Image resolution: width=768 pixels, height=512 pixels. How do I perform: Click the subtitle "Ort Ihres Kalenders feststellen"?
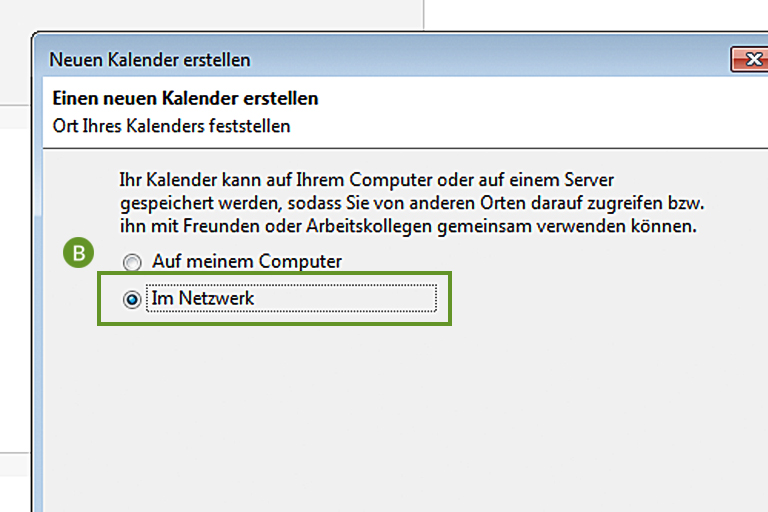coord(171,126)
